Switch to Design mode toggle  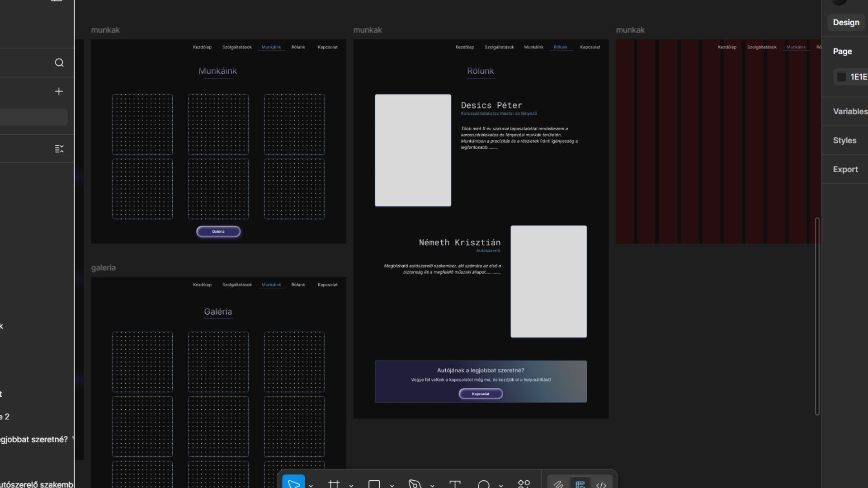[x=580, y=484]
